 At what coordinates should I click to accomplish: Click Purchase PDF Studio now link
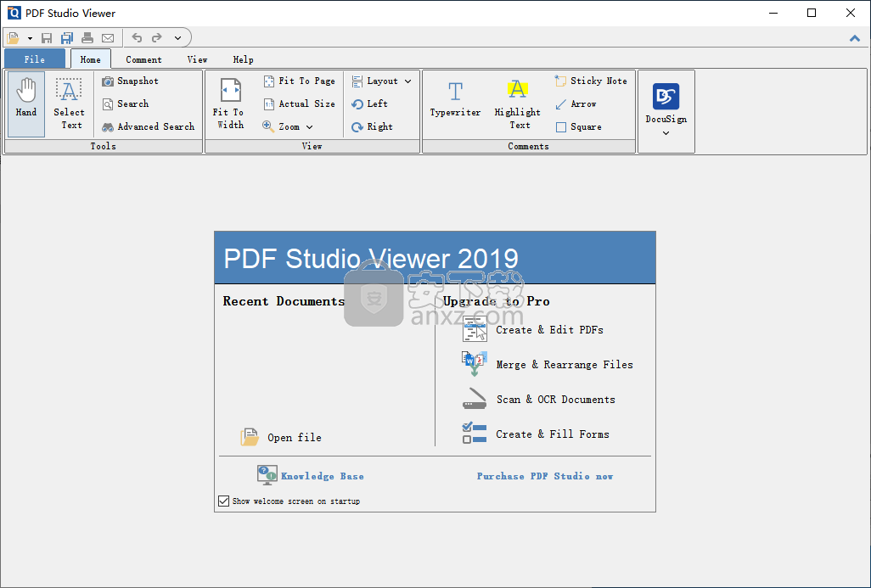pyautogui.click(x=545, y=476)
